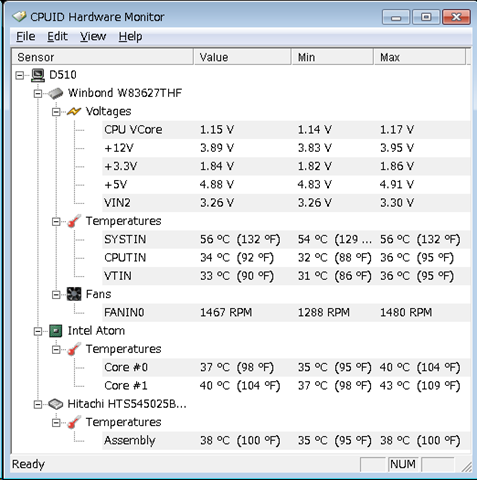Minimize the Hardware Monitor window
The width and height of the screenshot is (477, 480).
point(396,17)
